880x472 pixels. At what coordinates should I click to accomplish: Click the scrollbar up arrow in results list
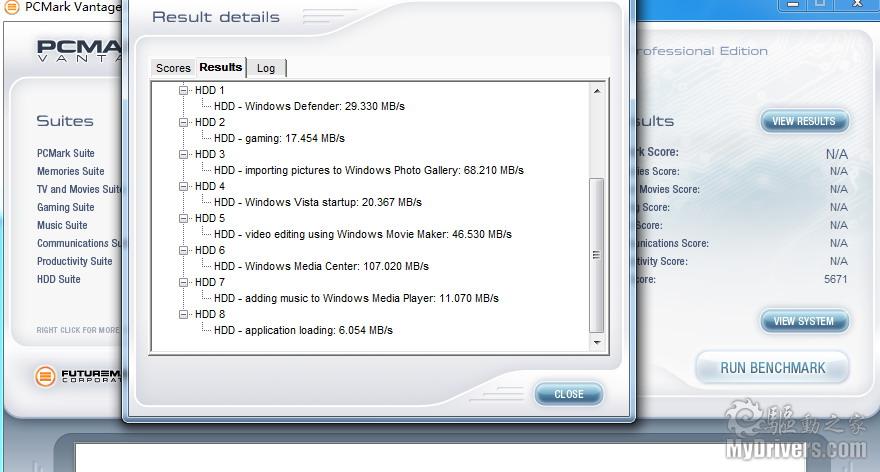(597, 92)
